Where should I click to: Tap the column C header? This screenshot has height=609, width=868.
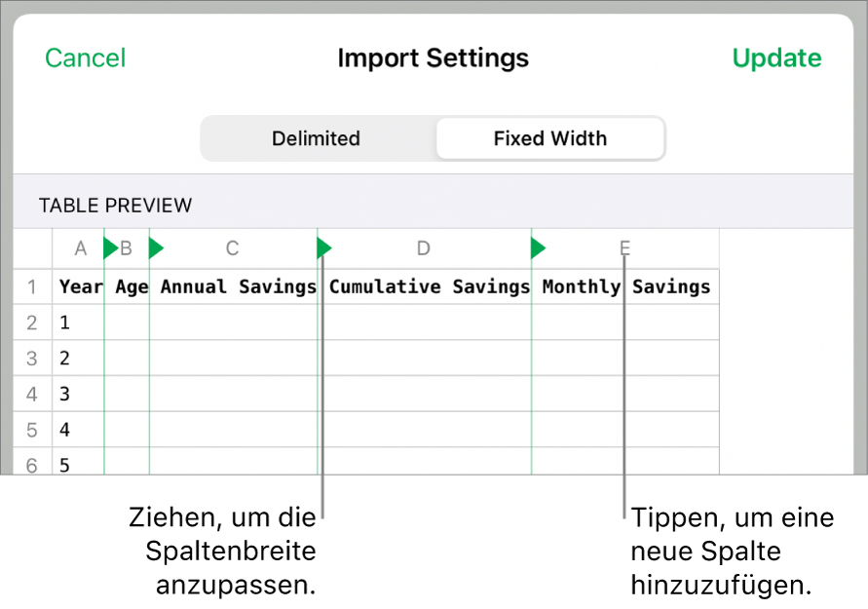click(232, 248)
